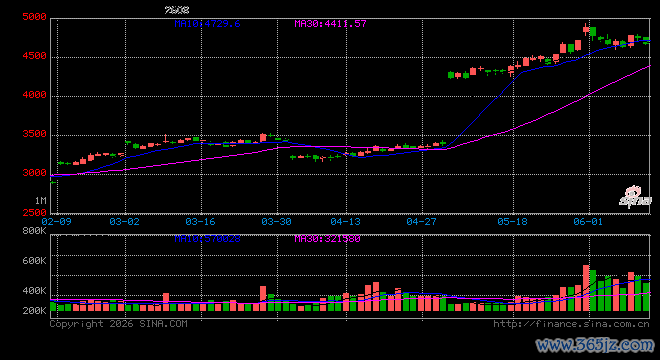Click the 03-02 date label
Viewport: 660px width, 360px height.
coord(124,221)
